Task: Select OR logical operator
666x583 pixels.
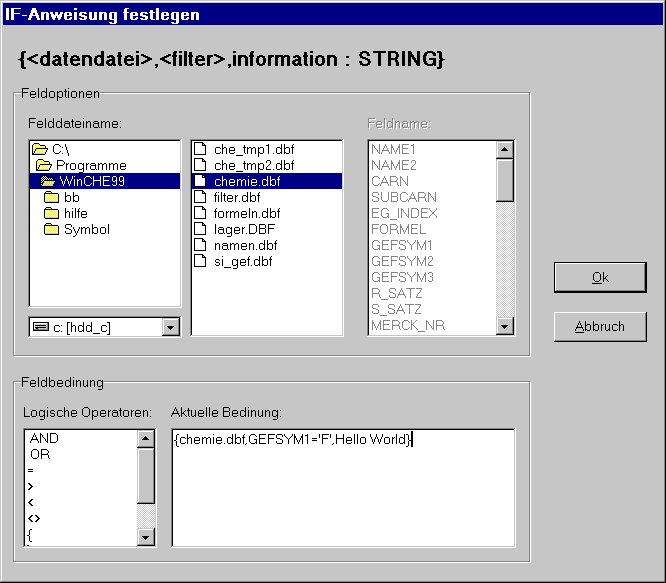Action: pyautogui.click(x=40, y=454)
